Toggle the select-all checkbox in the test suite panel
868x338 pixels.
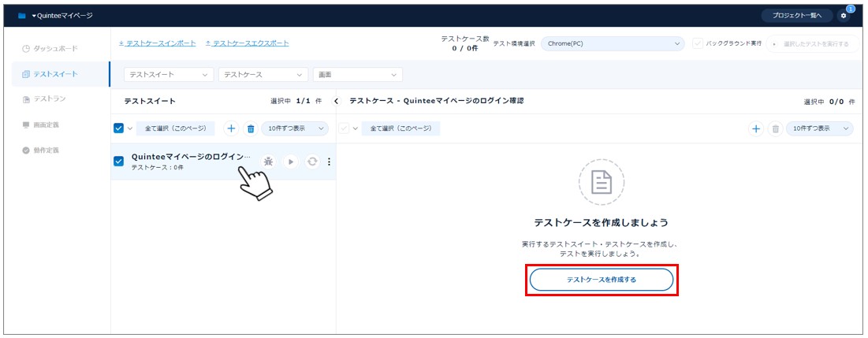119,128
